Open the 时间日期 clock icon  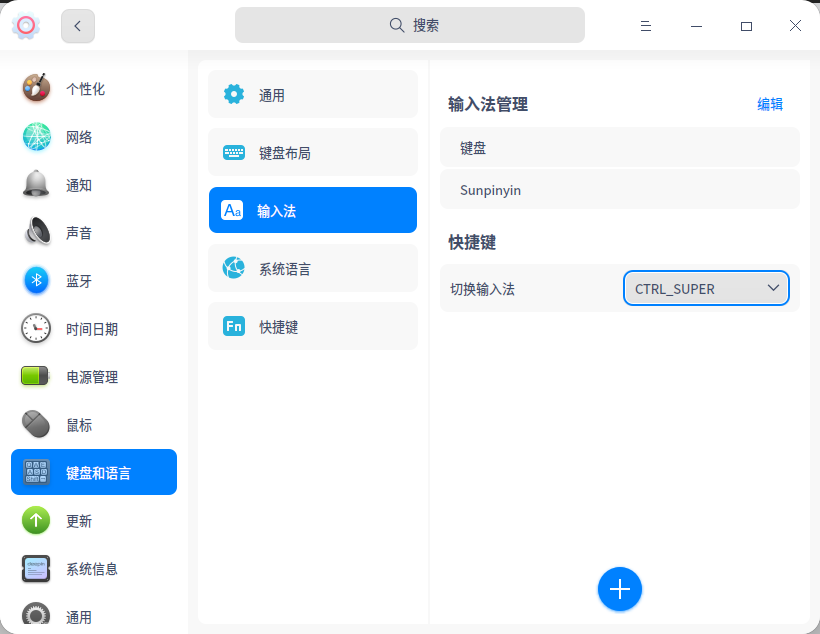click(36, 329)
